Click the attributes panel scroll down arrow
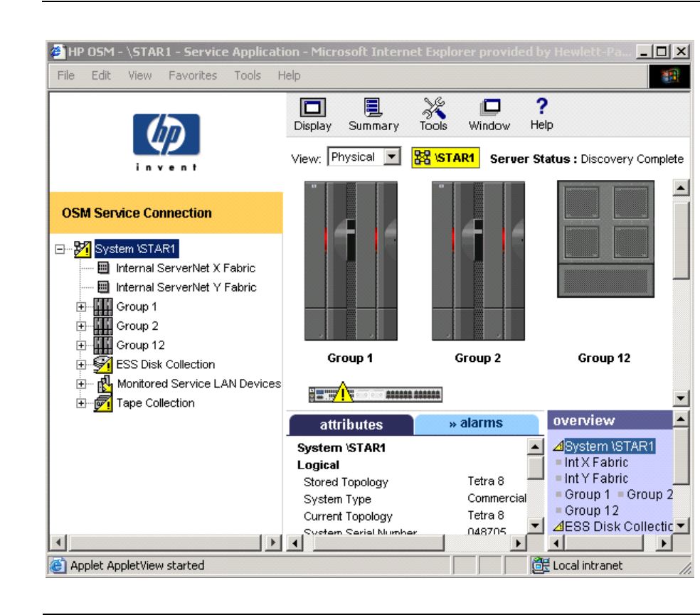700x615 pixels. point(536,525)
